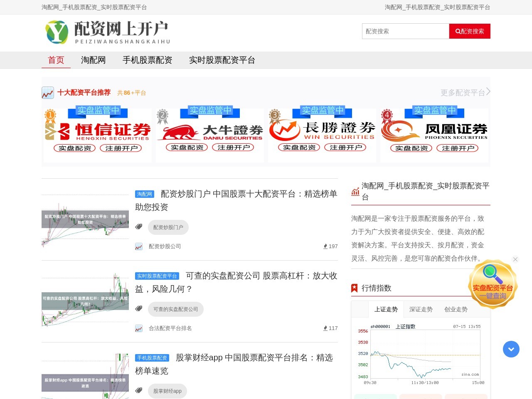
Task: Click the 淘配网 blue category label
Action: [x=145, y=194]
